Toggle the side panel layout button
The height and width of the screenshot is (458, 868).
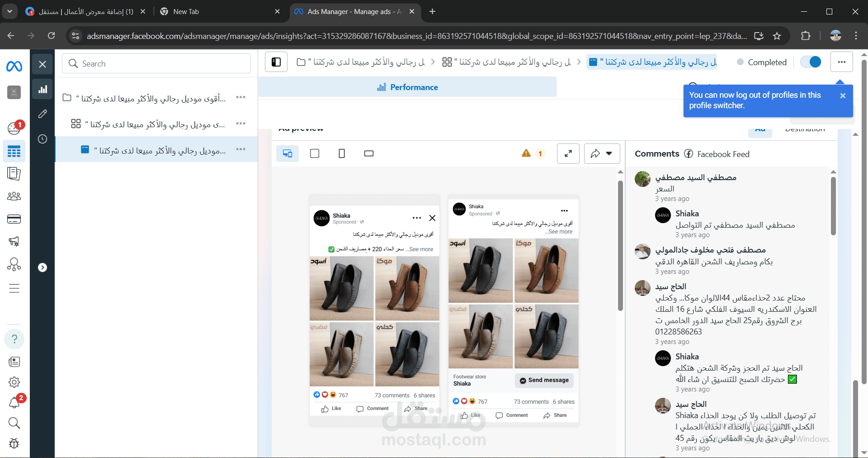[x=276, y=62]
